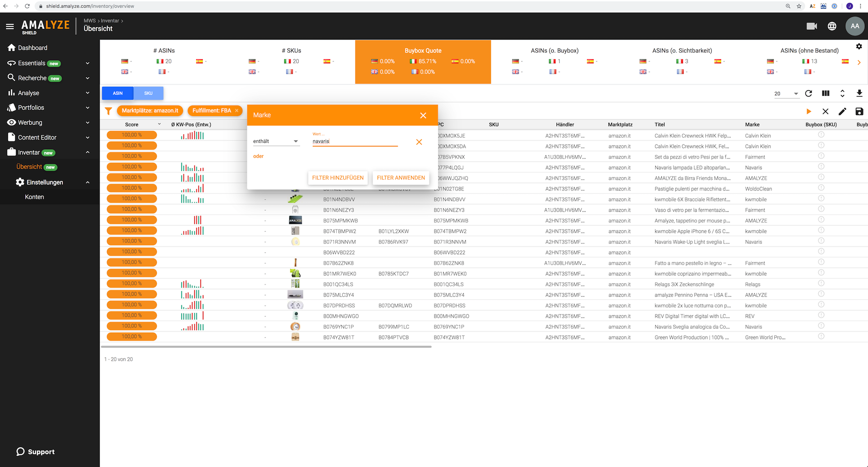Refresh the inventory table
This screenshot has height=467, width=868.
pos(809,93)
